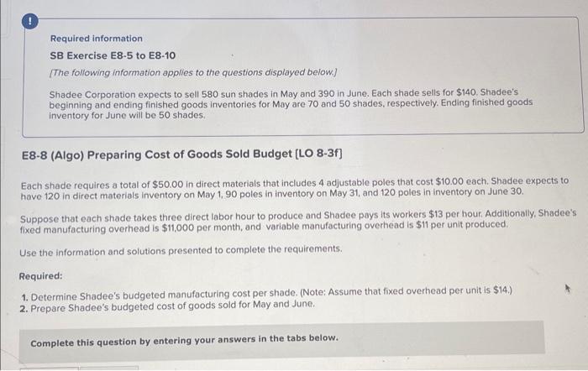Click the 'SB Exercise E8-5 to E8-10' title
The image size is (588, 371).
click(x=113, y=55)
